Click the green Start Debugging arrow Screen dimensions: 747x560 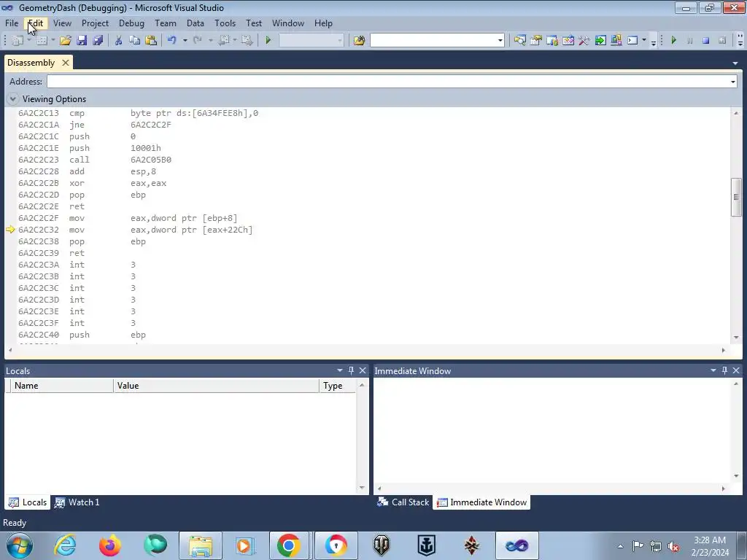click(x=268, y=41)
